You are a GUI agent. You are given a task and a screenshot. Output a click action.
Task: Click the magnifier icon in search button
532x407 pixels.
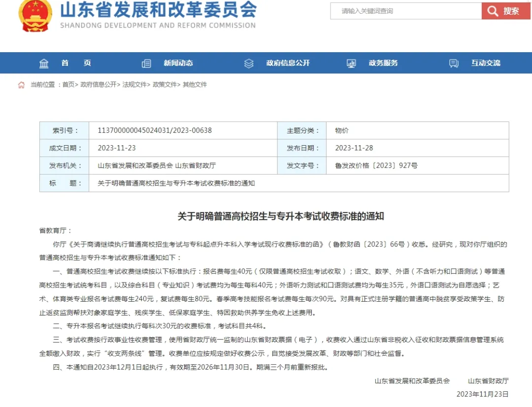click(x=493, y=11)
